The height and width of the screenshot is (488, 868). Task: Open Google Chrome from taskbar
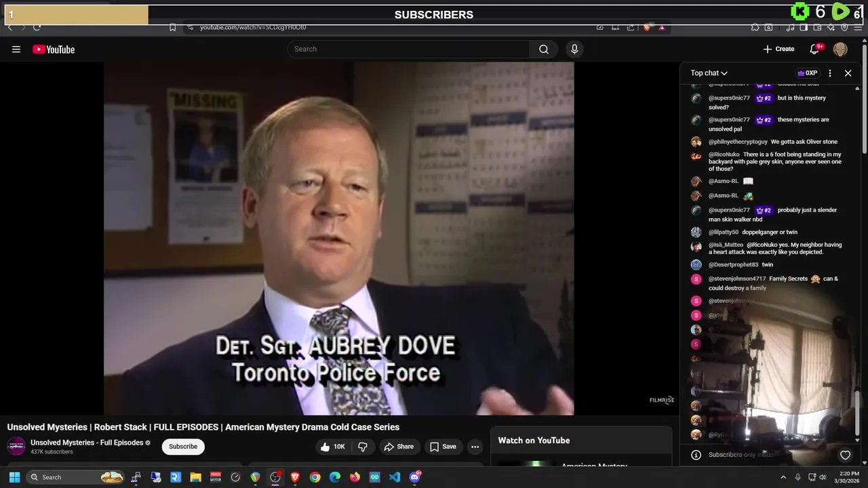point(315,477)
